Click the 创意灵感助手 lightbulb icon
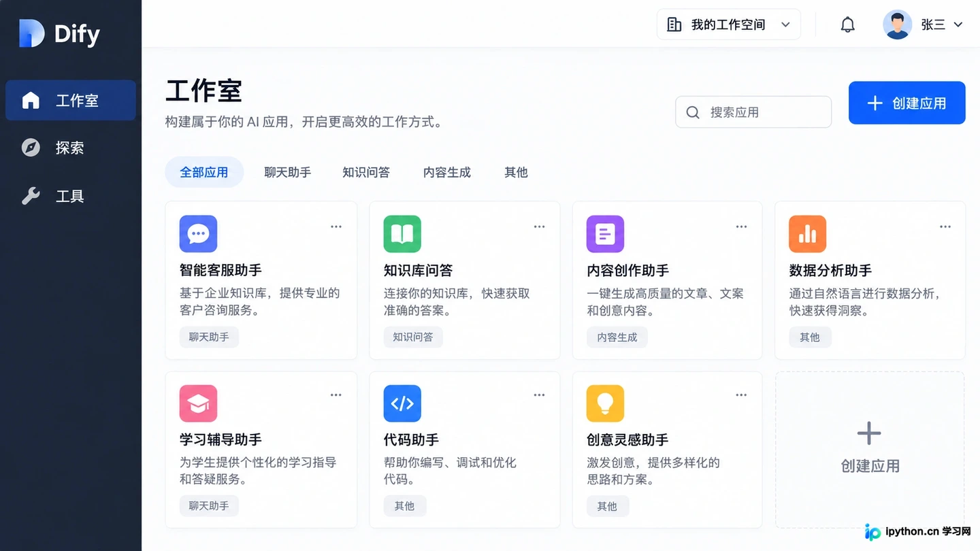Viewport: 980px width, 551px height. (605, 403)
